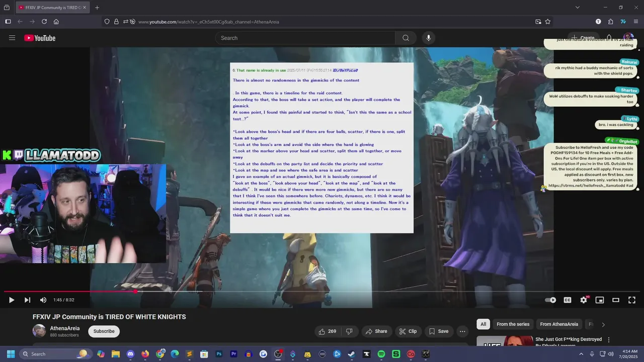Screen dimensions: 644x362
Task: Click the browser address bar URL
Action: (209, 22)
